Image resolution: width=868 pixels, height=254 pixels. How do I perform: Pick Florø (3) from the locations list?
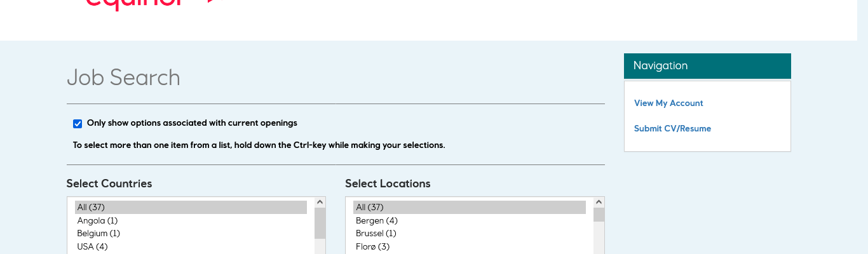click(373, 246)
